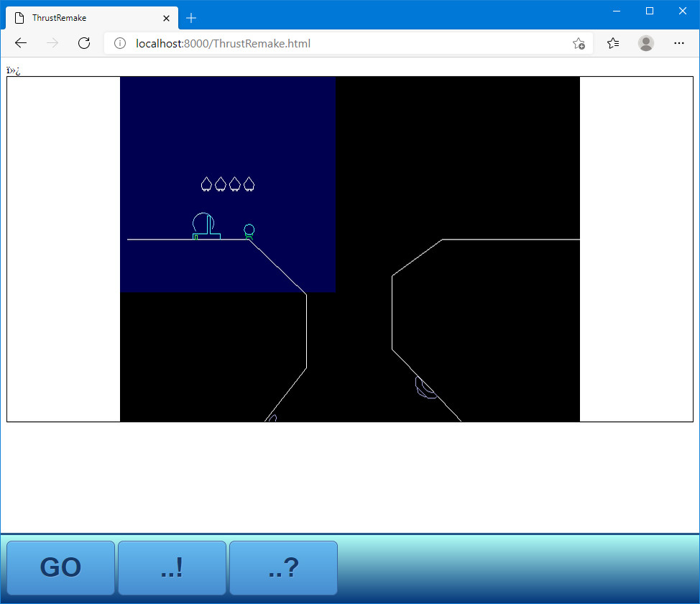Add this page to favorites with the star icon
This screenshot has width=700, height=604.
[x=579, y=44]
